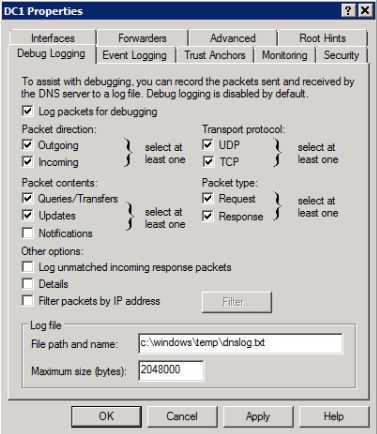Viewport: 377px width, 434px height.
Task: Disable TCP transport protocol logging
Action: tap(208, 162)
